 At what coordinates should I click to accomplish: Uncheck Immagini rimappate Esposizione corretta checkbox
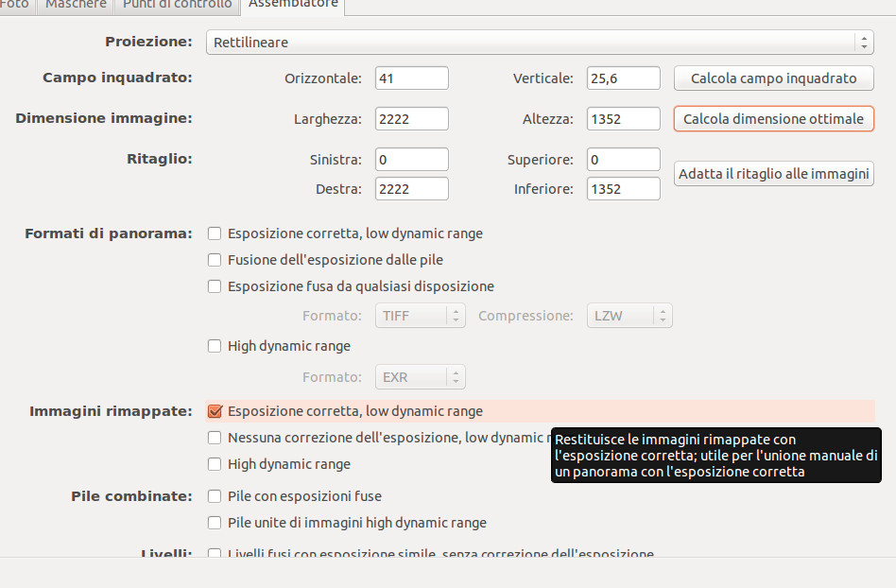point(215,411)
